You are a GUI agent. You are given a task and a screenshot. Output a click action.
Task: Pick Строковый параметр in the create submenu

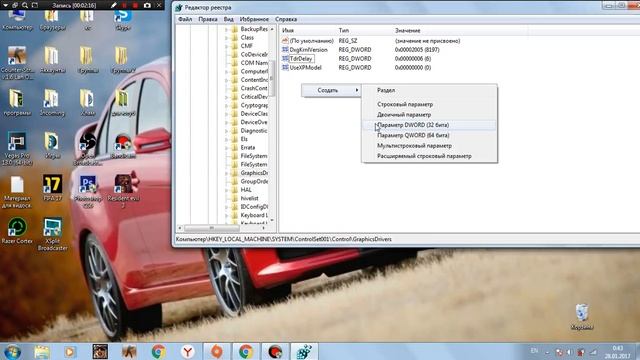coord(429,104)
